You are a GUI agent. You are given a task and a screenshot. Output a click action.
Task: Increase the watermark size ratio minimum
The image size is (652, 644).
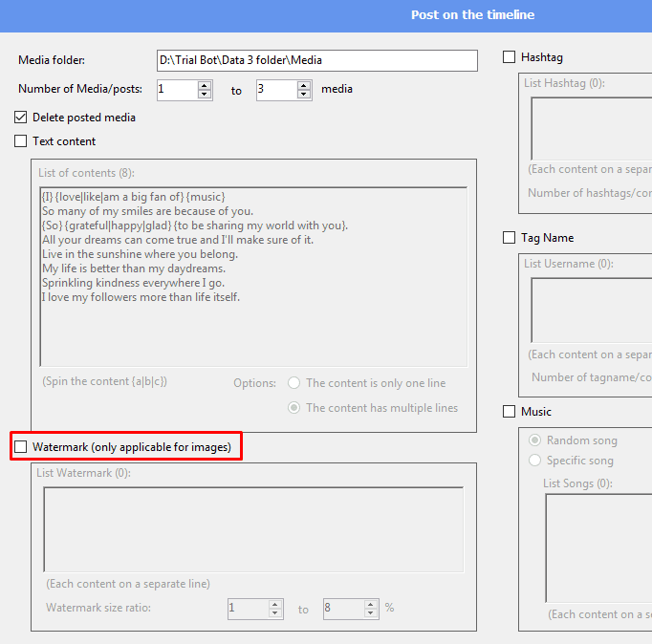pyautogui.click(x=275, y=604)
